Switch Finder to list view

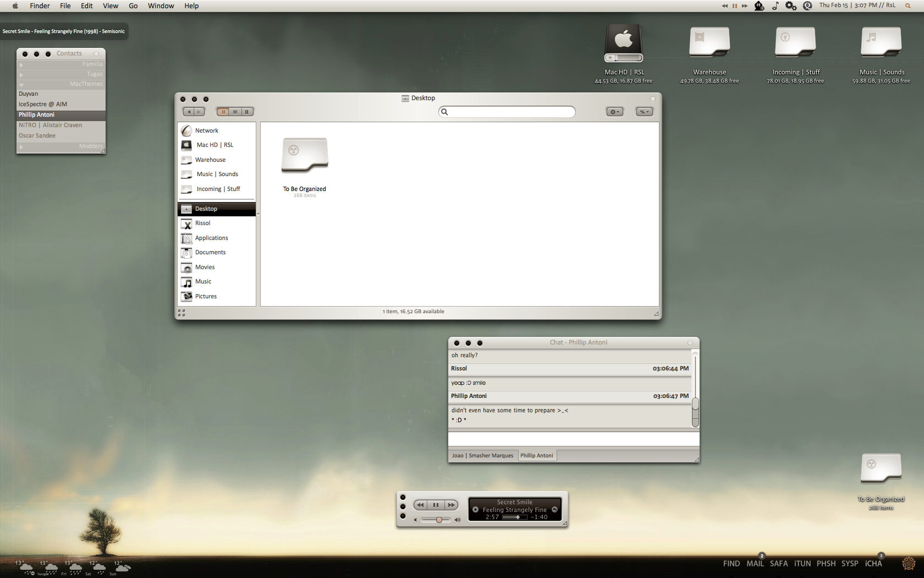[x=235, y=112]
